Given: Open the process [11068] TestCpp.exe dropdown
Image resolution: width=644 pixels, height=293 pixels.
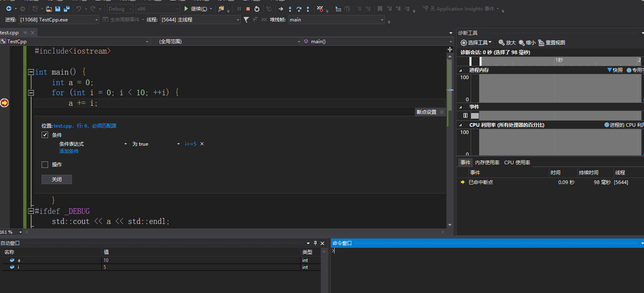Looking at the screenshot, I should (x=59, y=19).
